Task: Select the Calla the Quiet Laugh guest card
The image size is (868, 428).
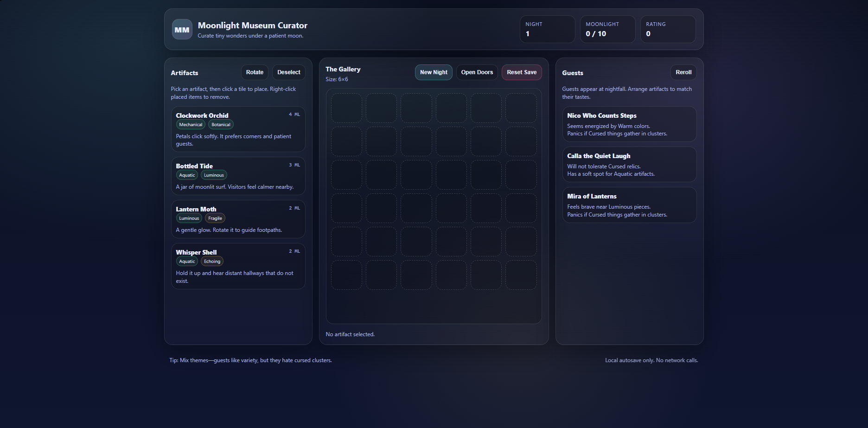Action: [x=629, y=164]
